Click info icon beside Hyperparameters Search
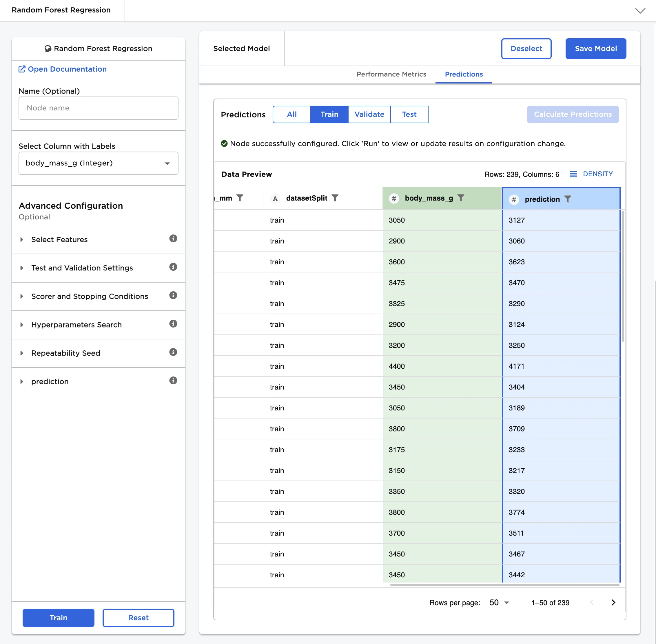 coord(173,324)
